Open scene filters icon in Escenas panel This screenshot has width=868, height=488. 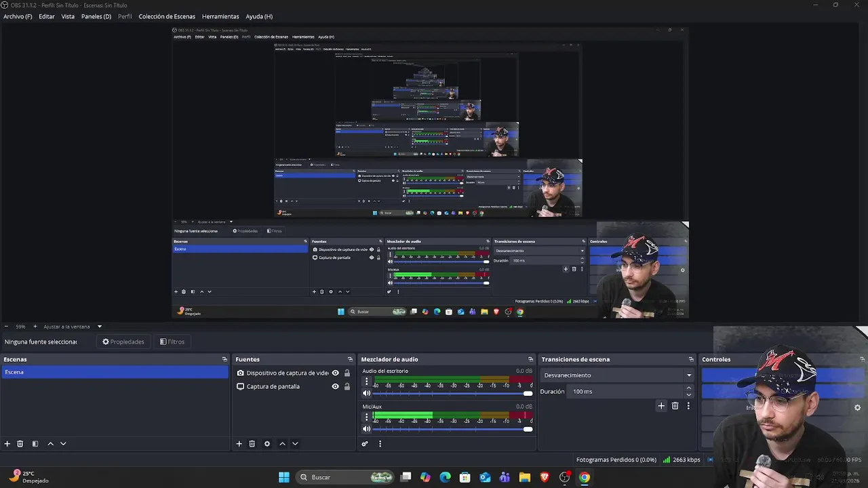(x=35, y=444)
